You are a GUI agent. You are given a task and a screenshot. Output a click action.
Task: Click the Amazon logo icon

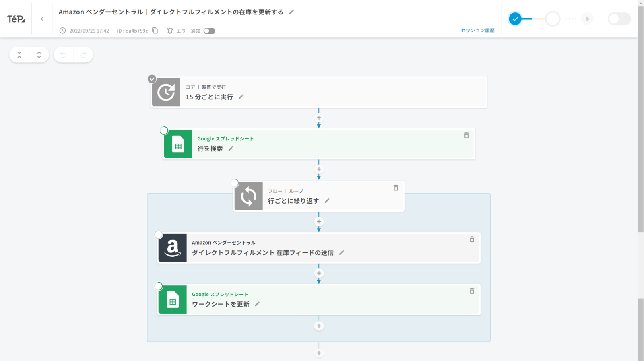(172, 248)
